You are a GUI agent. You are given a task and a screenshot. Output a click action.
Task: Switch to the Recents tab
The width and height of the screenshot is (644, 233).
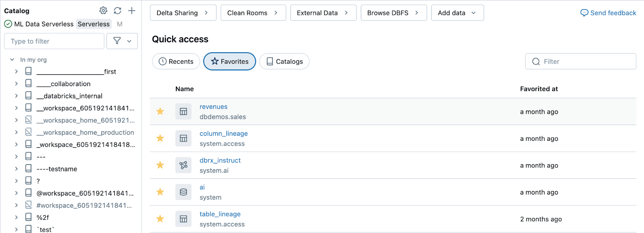click(176, 62)
